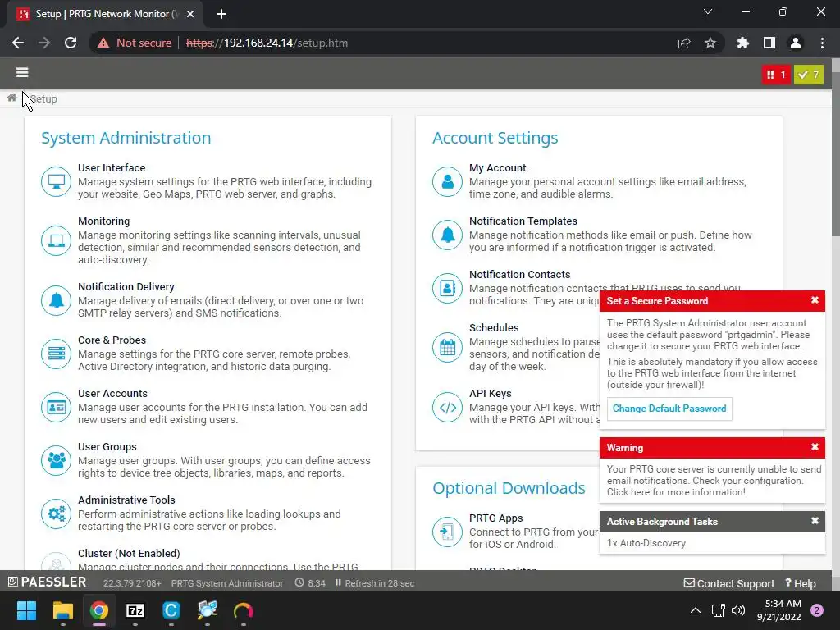
Task: Open the Core & Probes link
Action: [x=112, y=340]
